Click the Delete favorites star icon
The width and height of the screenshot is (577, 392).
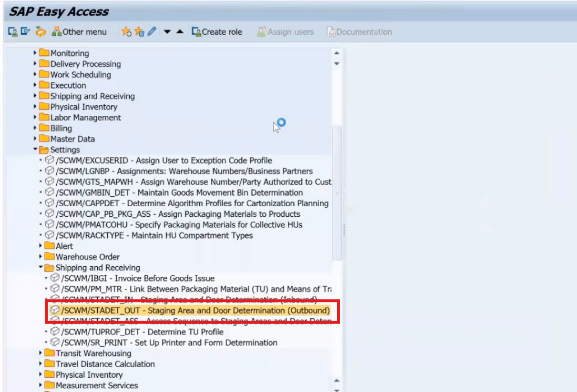(139, 32)
